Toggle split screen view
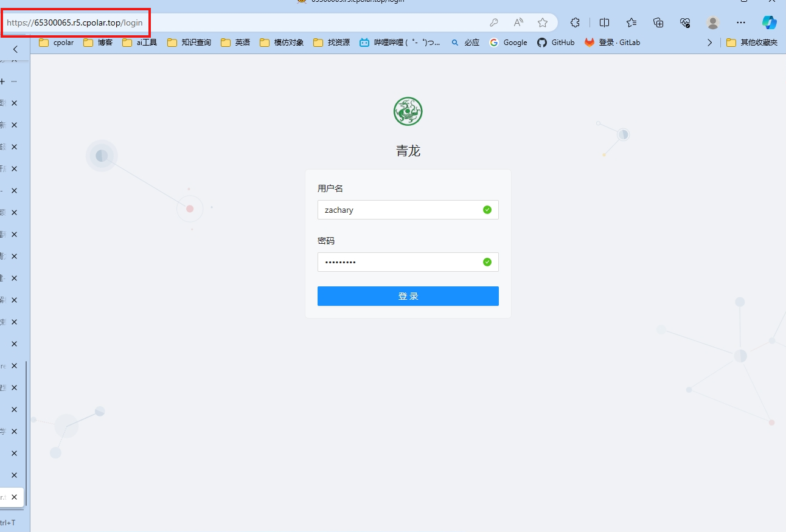The width and height of the screenshot is (786, 532). [604, 22]
